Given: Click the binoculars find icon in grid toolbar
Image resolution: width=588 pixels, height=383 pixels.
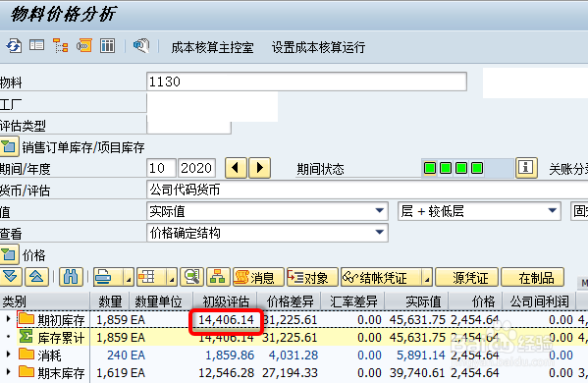Looking at the screenshot, I should (71, 277).
